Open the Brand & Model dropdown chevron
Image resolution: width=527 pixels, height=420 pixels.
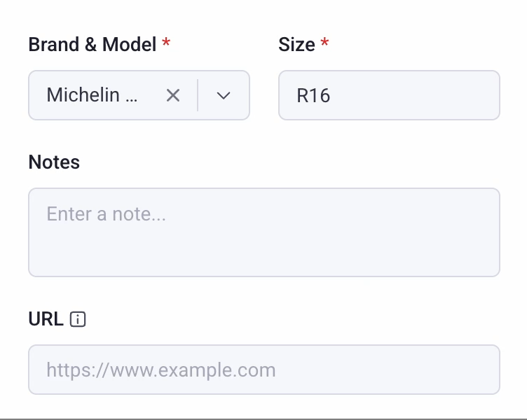click(224, 95)
